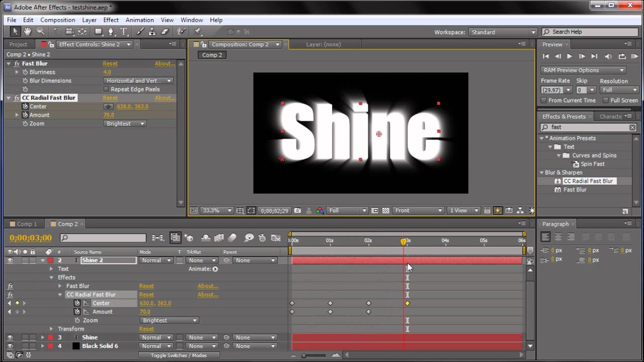Select the Clone Stamp tool
The width and height of the screenshot is (644, 362).
pyautogui.click(x=152, y=31)
